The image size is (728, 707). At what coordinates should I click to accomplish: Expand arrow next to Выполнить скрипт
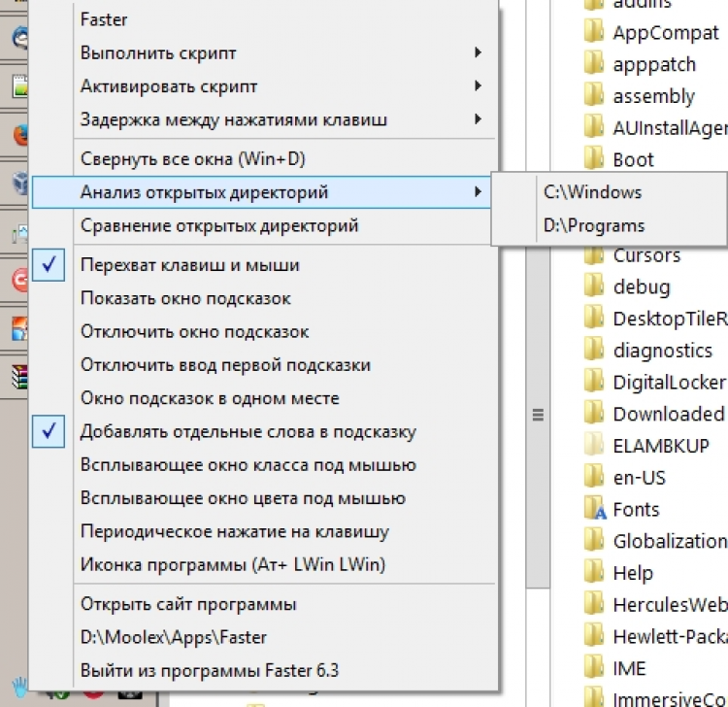coord(478,52)
